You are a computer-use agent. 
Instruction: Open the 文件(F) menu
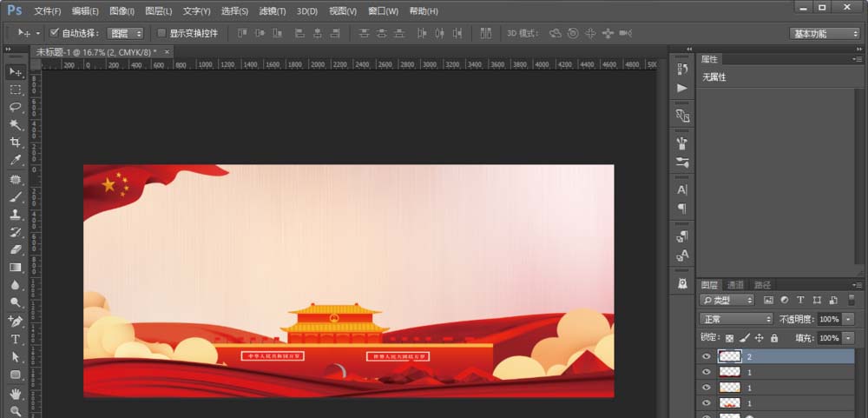tap(48, 11)
